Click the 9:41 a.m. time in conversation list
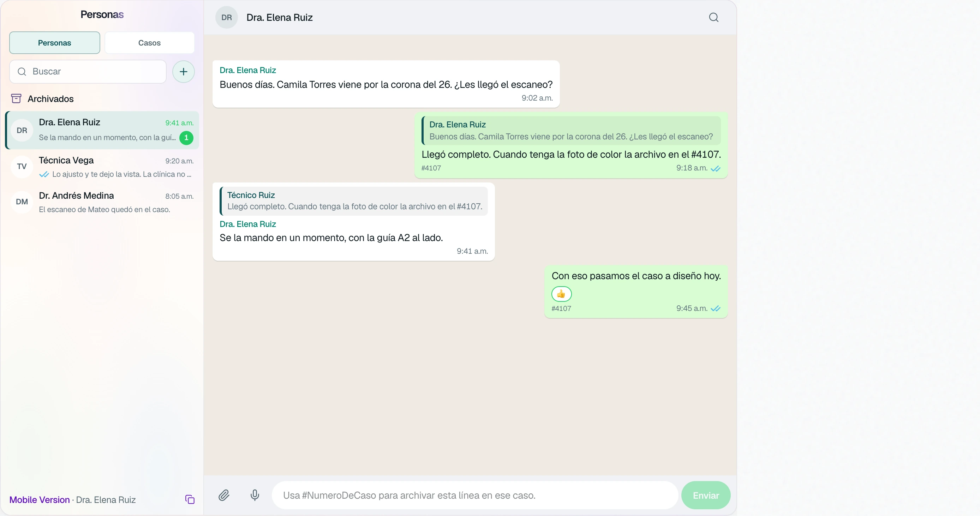This screenshot has height=516, width=980. [179, 123]
